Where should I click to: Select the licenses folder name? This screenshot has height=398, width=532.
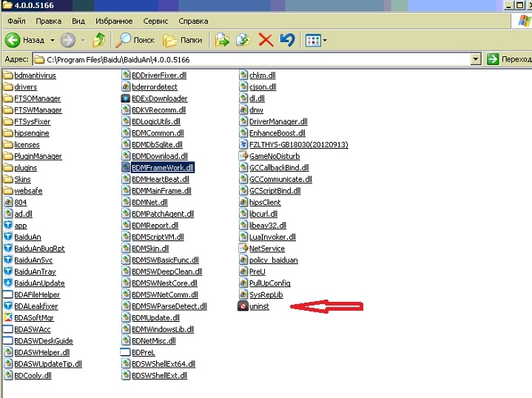[x=27, y=144]
